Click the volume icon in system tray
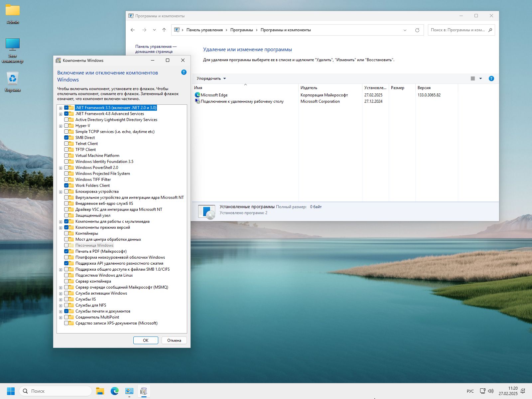 pos(491,391)
